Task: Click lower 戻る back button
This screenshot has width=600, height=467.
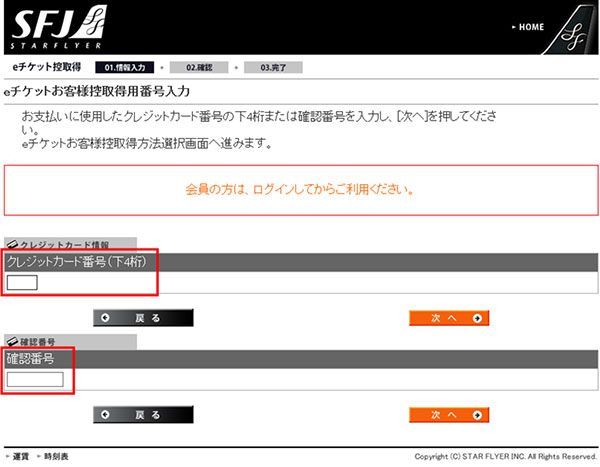Action: (143, 415)
